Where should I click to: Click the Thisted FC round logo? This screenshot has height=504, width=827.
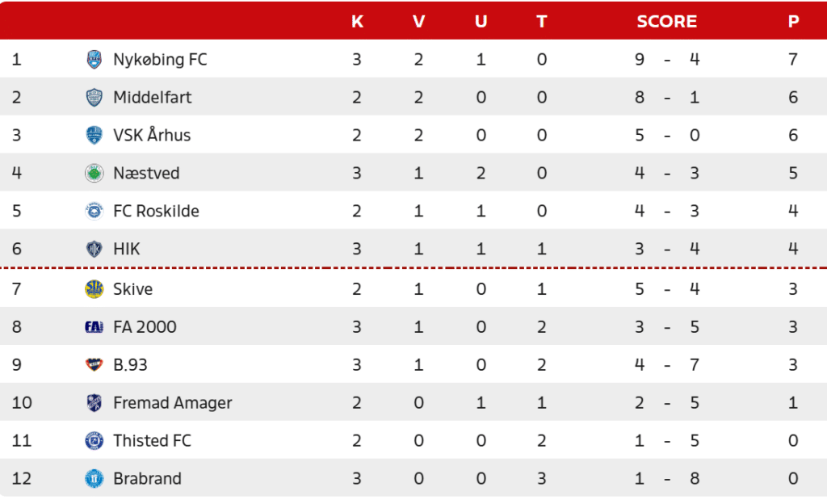tap(94, 441)
